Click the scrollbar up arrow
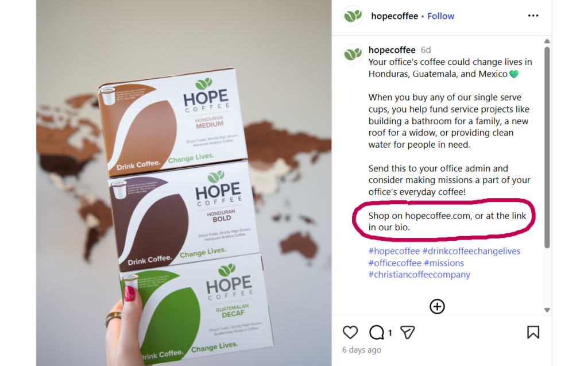This screenshot has height=366, width=588. [547, 41]
